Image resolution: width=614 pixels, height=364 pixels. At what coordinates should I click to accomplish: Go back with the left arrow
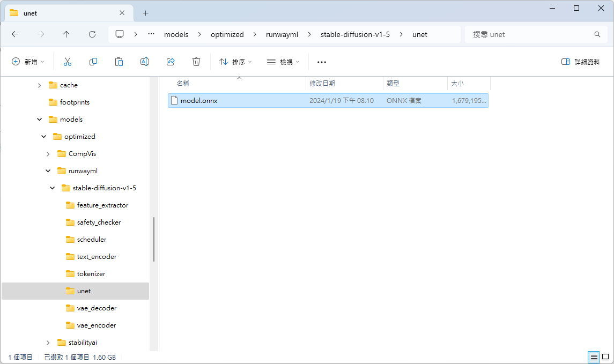point(15,34)
